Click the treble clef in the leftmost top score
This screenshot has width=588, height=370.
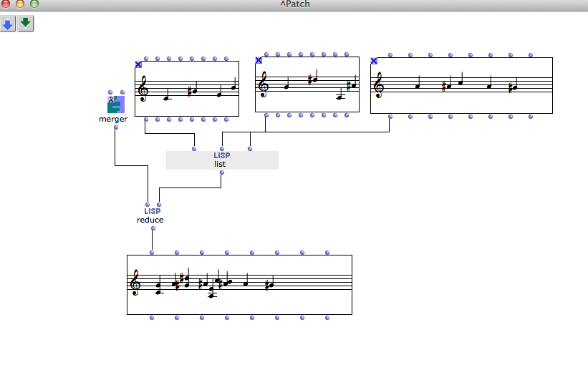pos(143,88)
